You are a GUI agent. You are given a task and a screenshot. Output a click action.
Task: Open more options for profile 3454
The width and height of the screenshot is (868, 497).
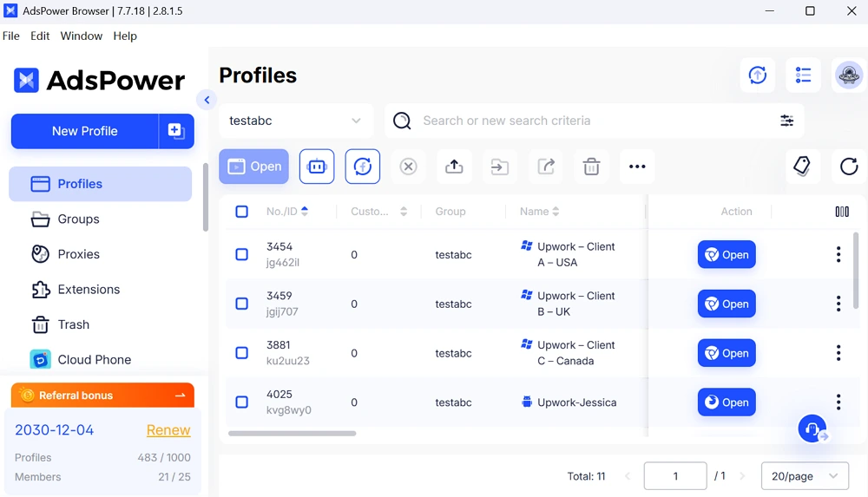pos(838,255)
